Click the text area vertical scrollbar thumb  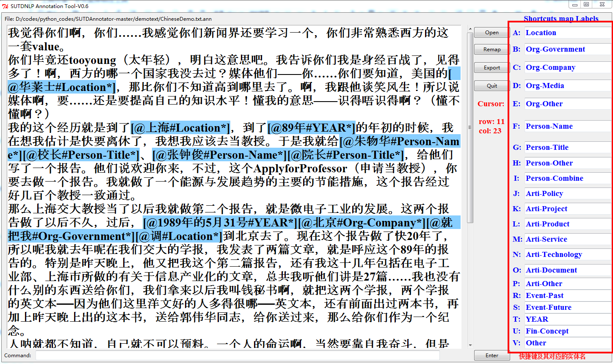[470, 127]
